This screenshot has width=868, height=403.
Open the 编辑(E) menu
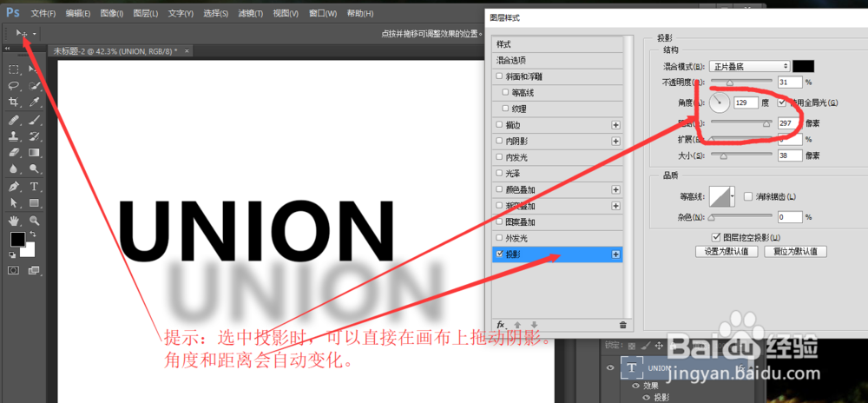(x=77, y=13)
